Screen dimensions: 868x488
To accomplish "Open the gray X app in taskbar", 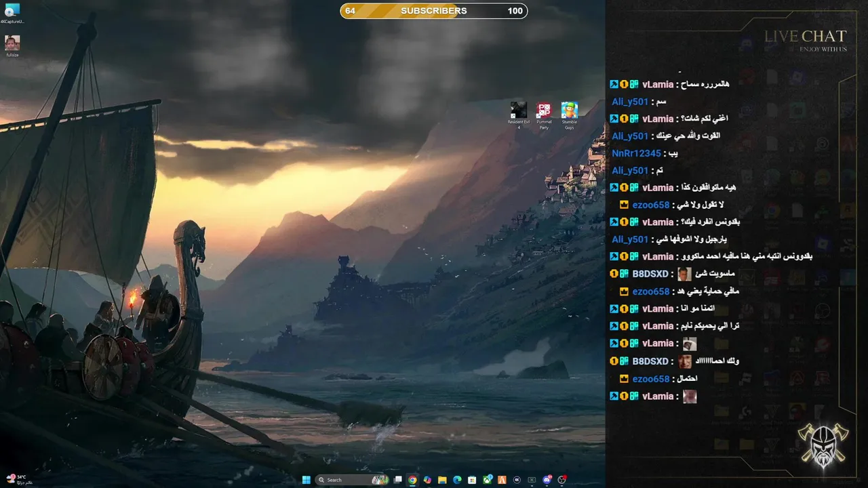I will (x=532, y=480).
